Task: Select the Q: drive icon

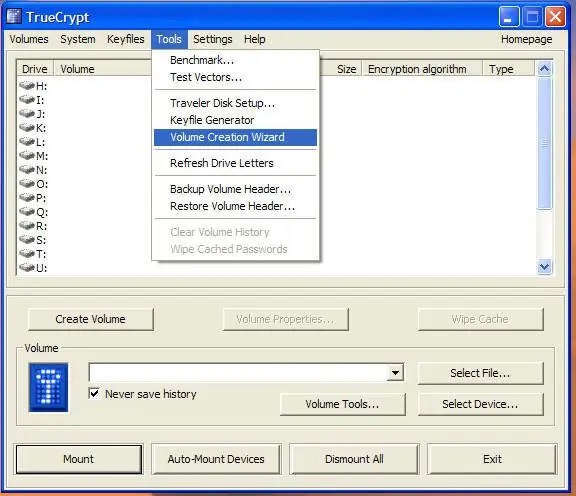Action: tap(27, 212)
